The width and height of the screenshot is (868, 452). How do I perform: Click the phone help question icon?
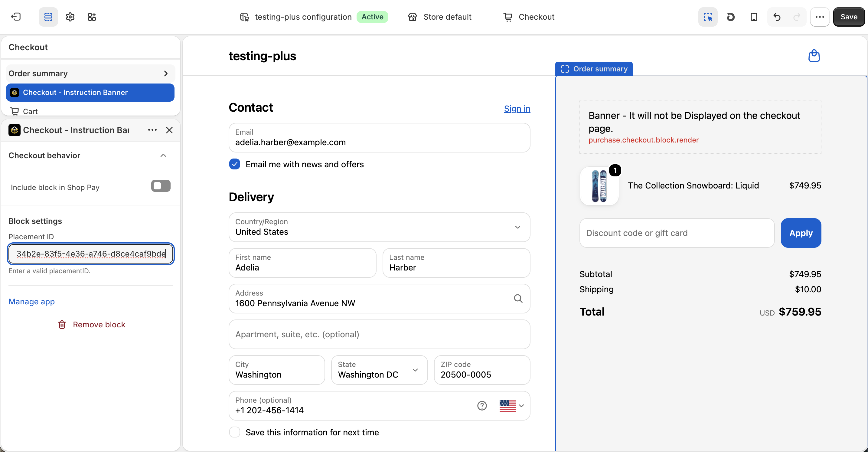[482, 406]
